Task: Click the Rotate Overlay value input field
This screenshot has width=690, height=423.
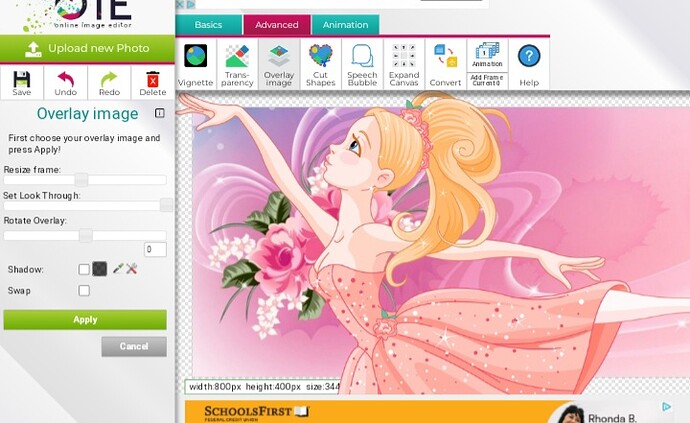Action: 155,250
